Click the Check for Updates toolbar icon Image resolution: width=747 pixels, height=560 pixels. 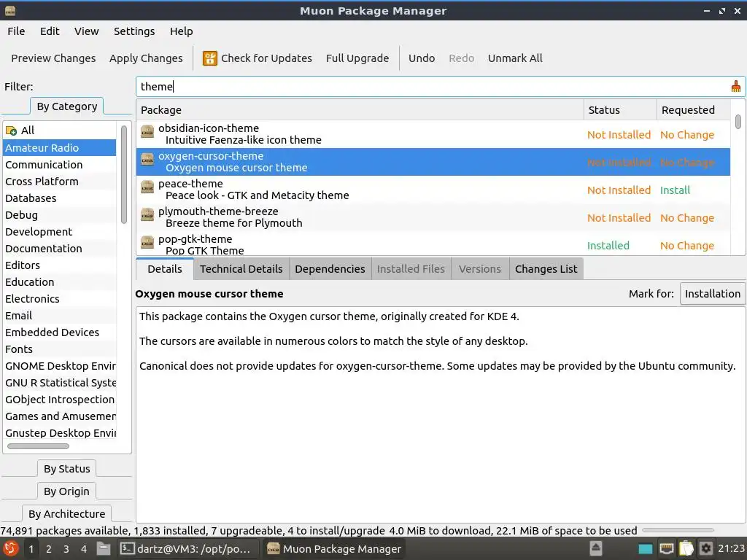[x=209, y=58]
